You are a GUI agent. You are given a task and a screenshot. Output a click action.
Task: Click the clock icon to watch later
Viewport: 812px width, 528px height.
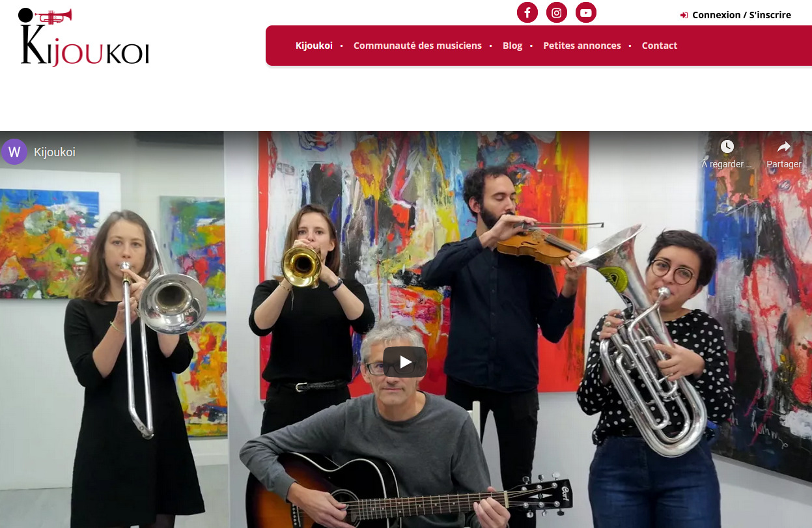[727, 146]
